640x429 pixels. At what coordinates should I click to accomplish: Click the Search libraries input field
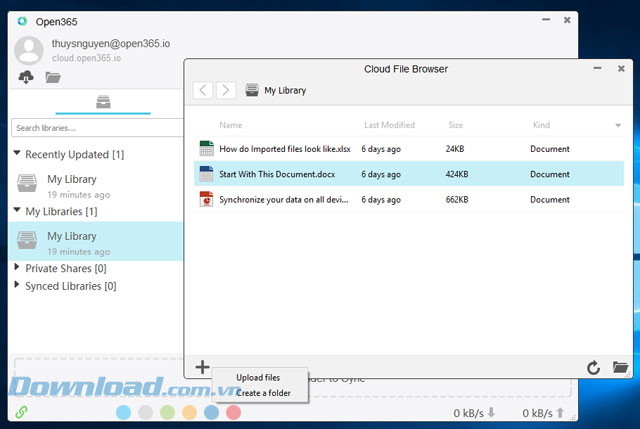pos(97,128)
